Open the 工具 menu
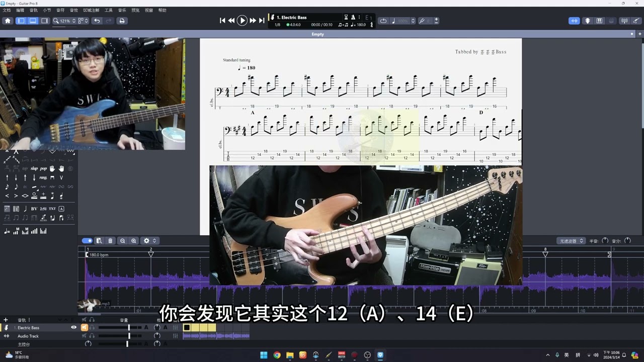644x362 pixels. click(x=108, y=10)
